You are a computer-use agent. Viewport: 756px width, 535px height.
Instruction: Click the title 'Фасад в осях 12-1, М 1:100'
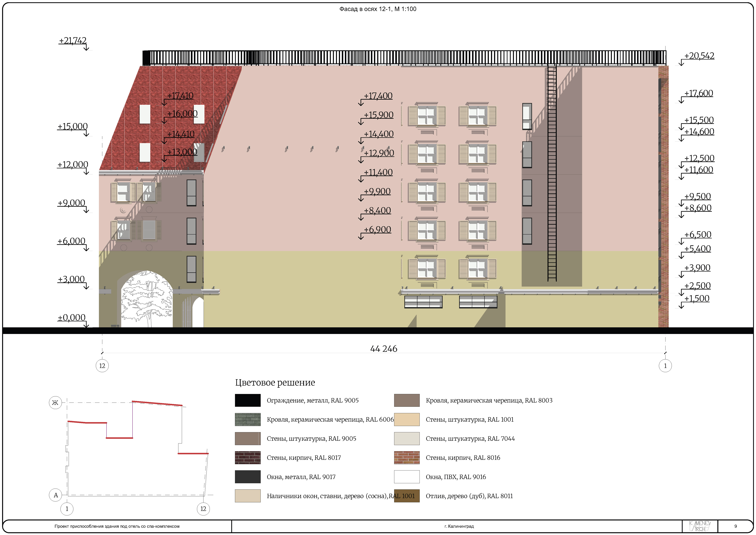pyautogui.click(x=378, y=9)
